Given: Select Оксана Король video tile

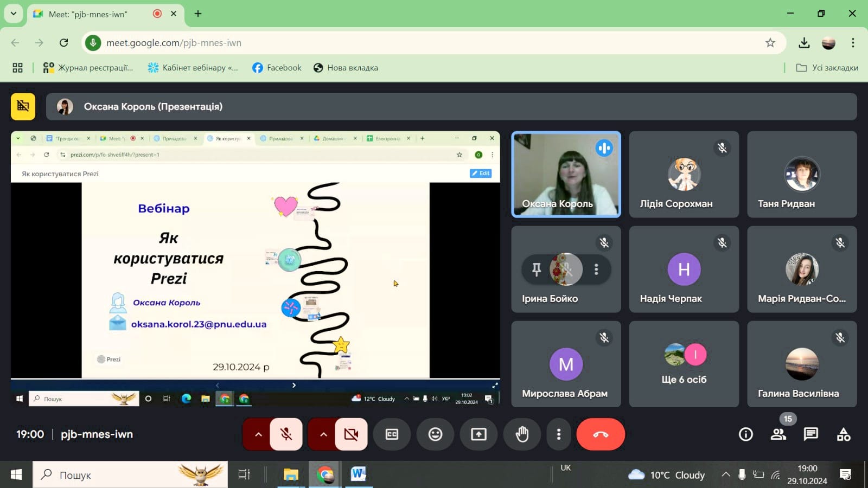Looking at the screenshot, I should 566,175.
